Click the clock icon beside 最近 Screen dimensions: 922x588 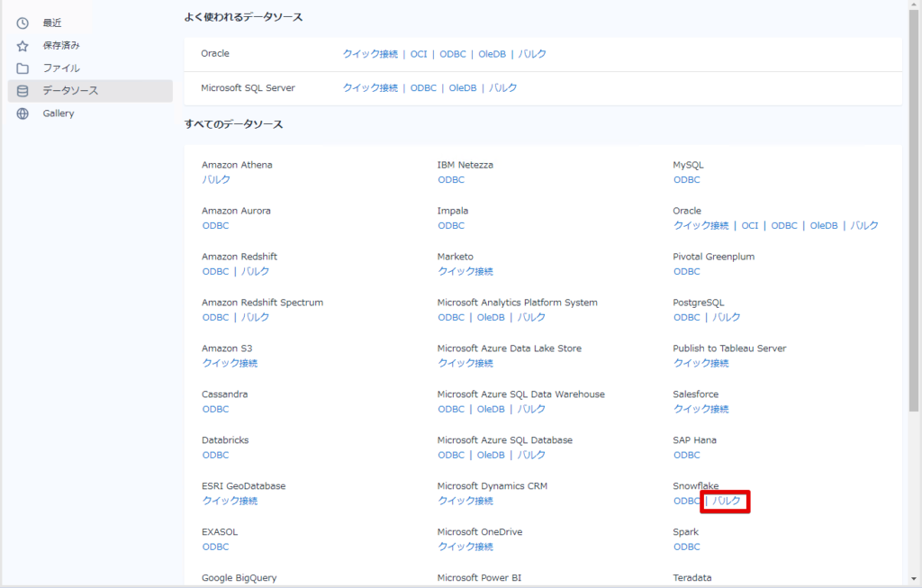[x=23, y=23]
